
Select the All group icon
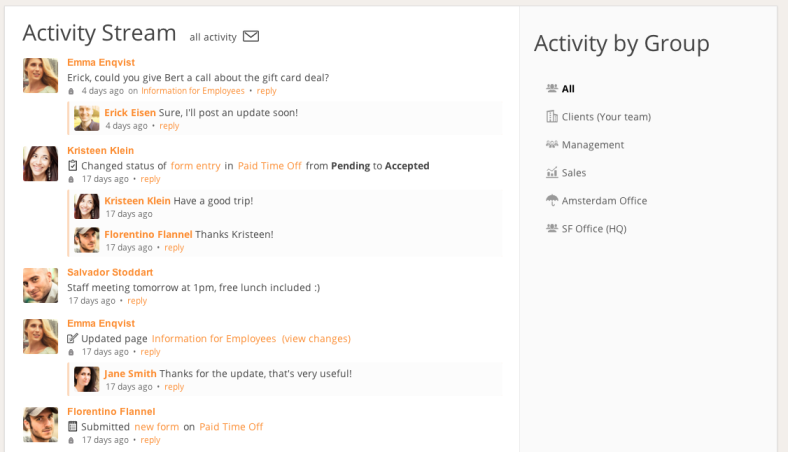click(x=552, y=88)
